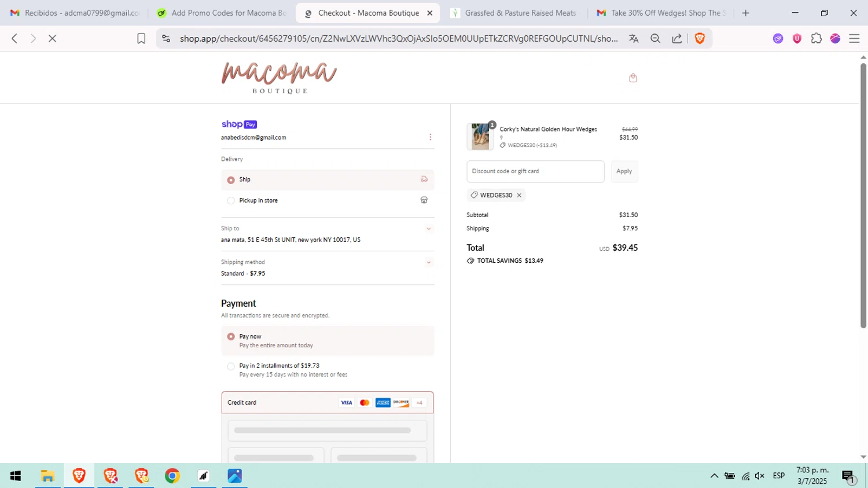Open the Brave main menu

(x=854, y=38)
